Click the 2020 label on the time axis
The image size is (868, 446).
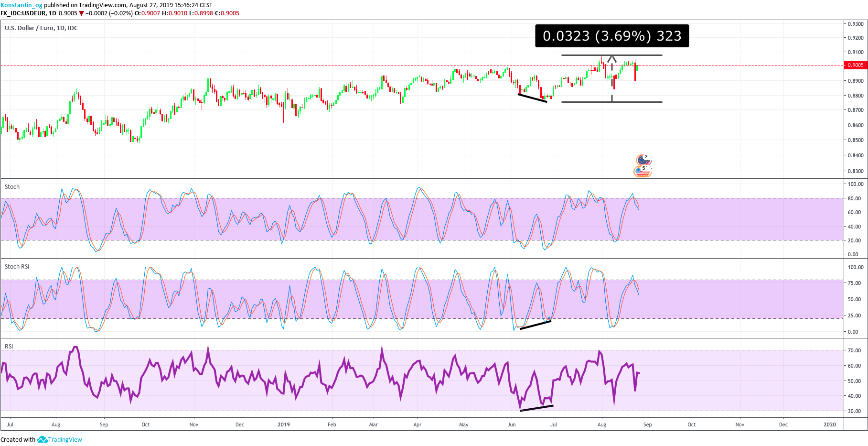(x=830, y=424)
